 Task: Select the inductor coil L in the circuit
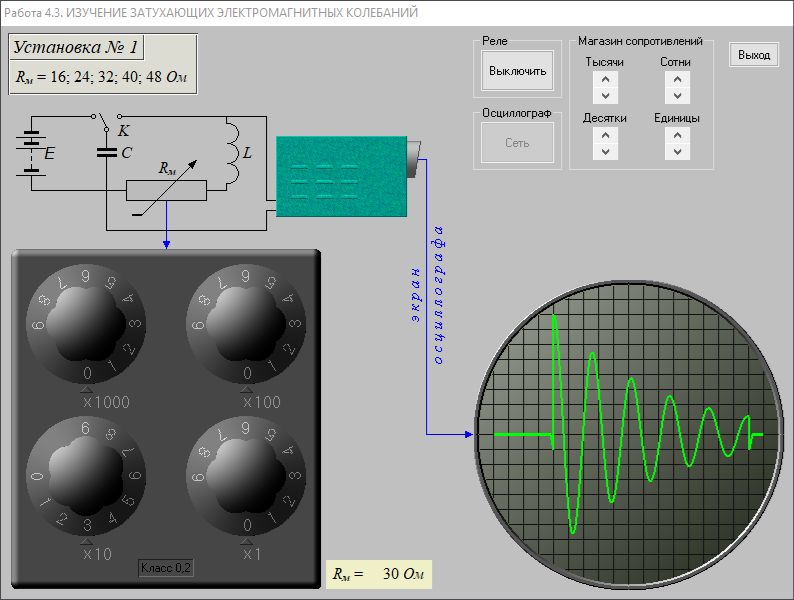pyautogui.click(x=231, y=154)
